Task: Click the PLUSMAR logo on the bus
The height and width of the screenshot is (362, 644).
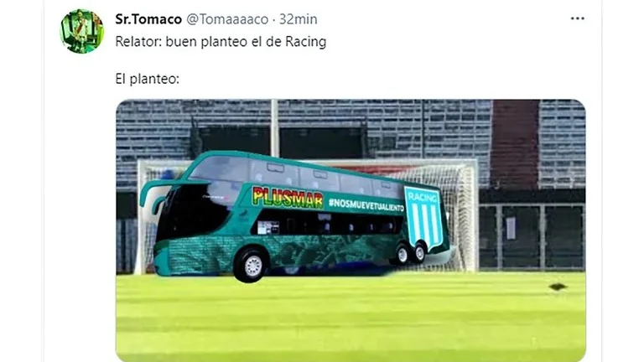Action: (x=287, y=198)
